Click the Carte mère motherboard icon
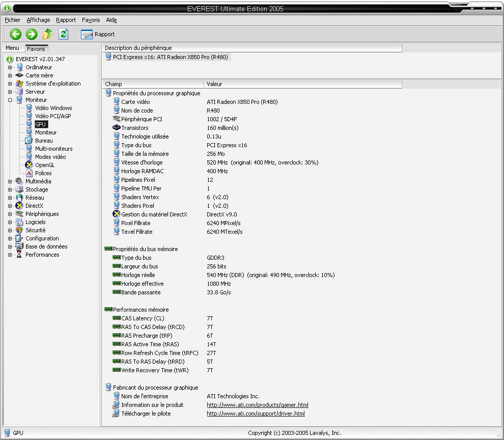Screen dimensions: 504x440 tap(20, 75)
